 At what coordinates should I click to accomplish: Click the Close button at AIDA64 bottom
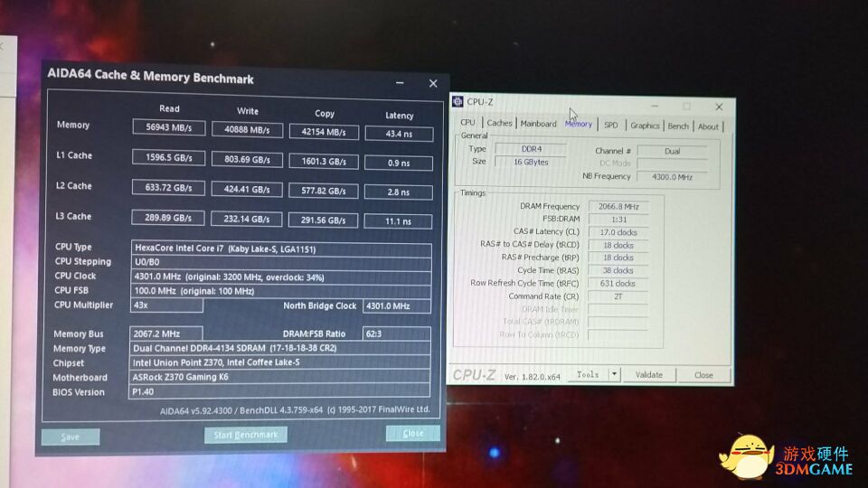coord(413,433)
